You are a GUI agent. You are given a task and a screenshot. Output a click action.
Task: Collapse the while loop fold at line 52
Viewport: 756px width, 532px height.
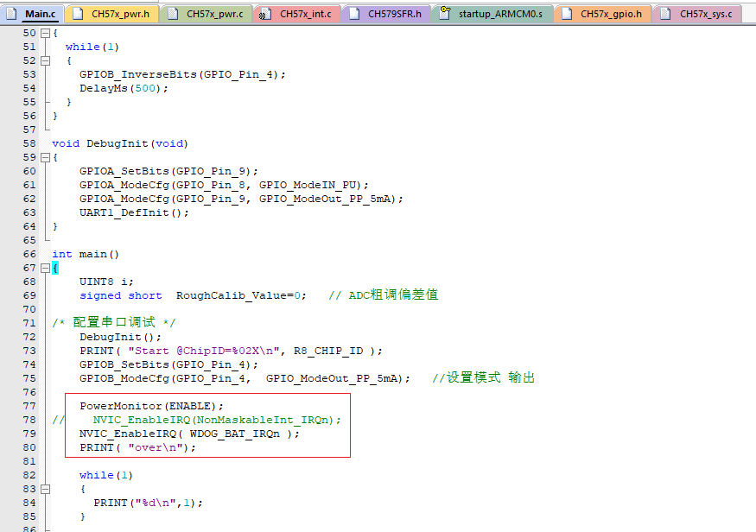tap(45, 60)
